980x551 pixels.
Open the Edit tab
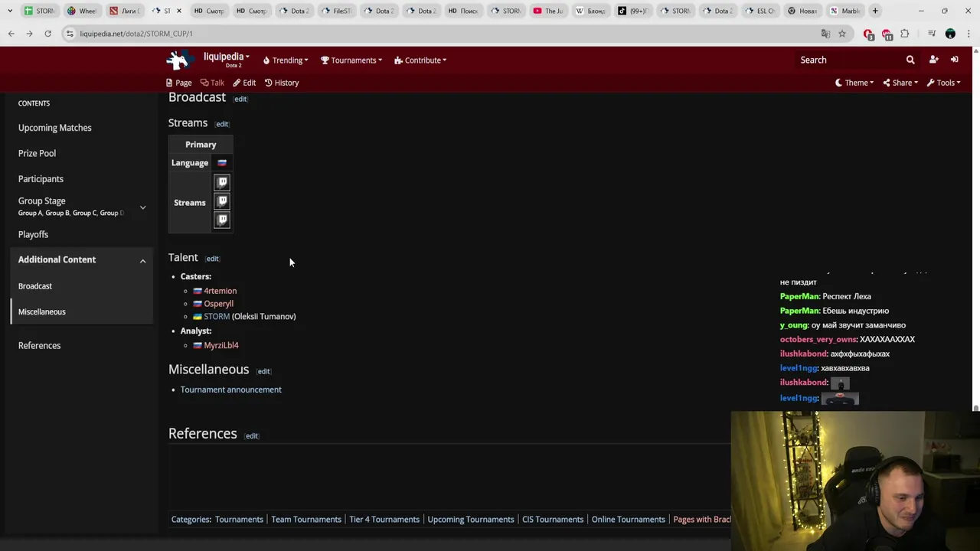tap(244, 83)
